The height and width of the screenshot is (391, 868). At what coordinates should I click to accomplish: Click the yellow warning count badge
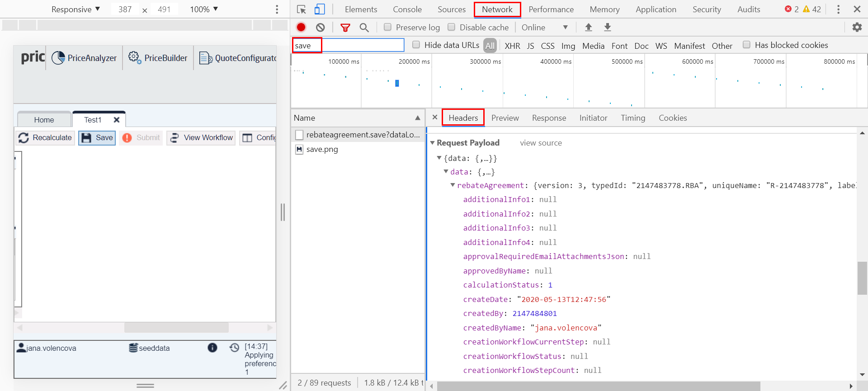[x=812, y=9]
